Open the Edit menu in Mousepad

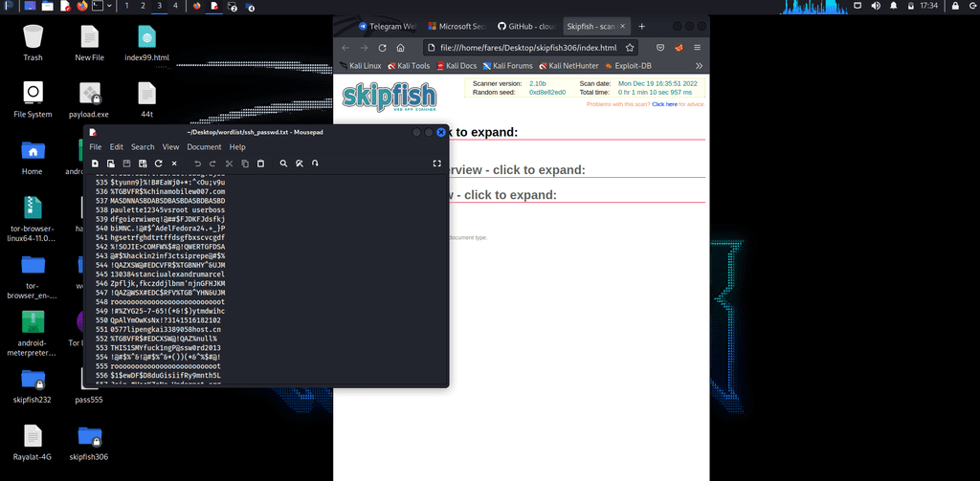tap(116, 147)
